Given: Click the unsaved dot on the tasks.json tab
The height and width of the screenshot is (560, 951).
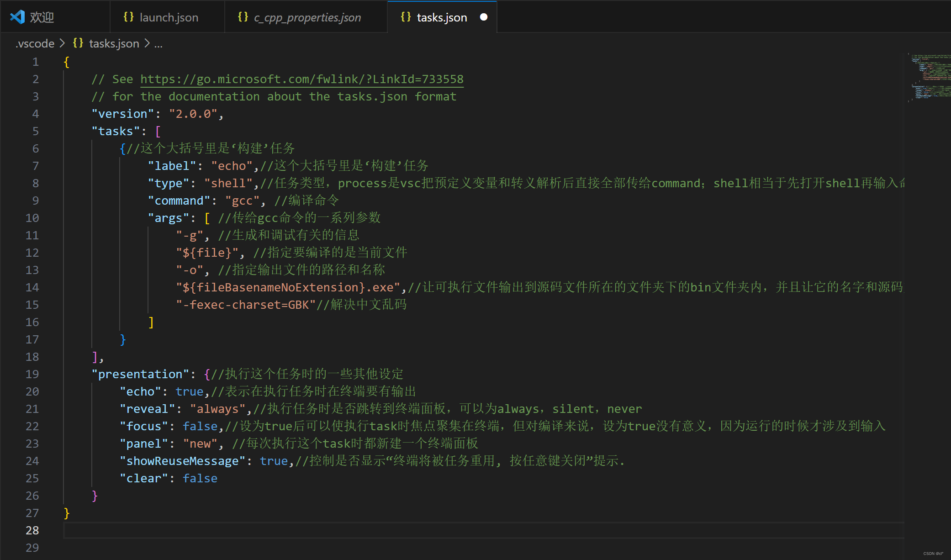Looking at the screenshot, I should click(x=484, y=17).
